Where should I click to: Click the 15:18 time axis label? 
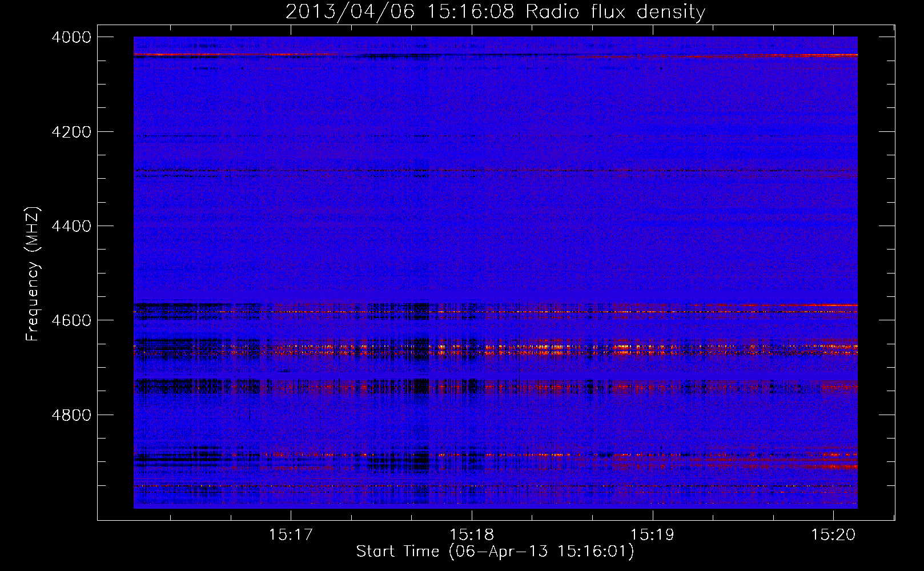pyautogui.click(x=472, y=535)
